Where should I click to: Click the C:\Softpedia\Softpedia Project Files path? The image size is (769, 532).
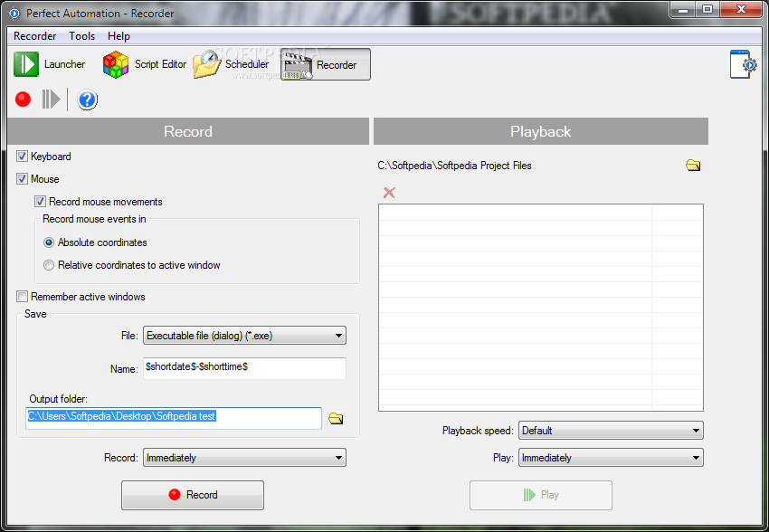coord(455,166)
